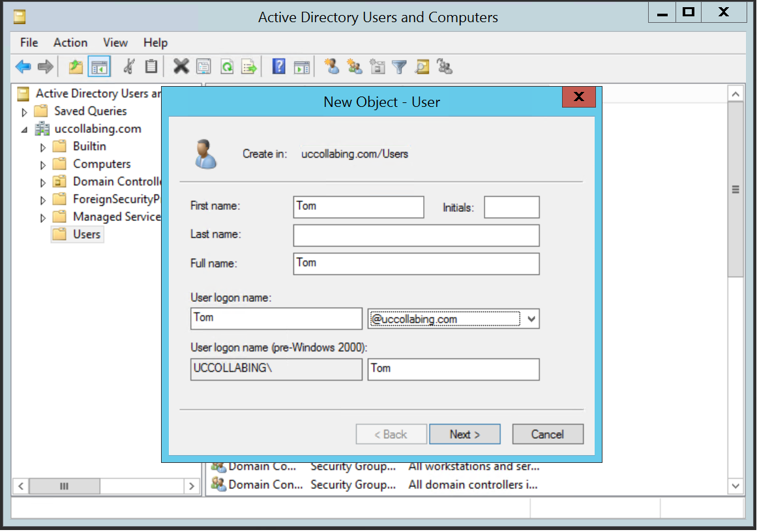Image resolution: width=757 pixels, height=532 pixels.
Task: Click the Computers folder icon in tree
Action: point(59,164)
